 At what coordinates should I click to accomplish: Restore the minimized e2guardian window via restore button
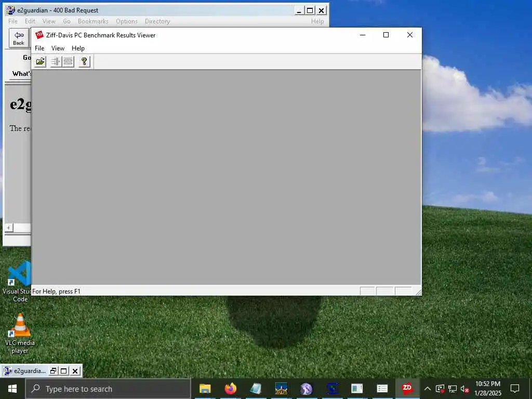pos(54,371)
